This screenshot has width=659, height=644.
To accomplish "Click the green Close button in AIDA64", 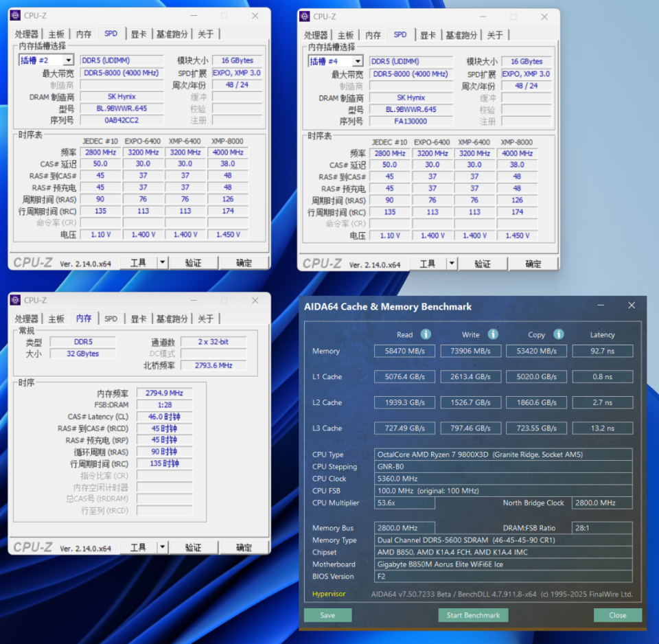I will (x=618, y=615).
